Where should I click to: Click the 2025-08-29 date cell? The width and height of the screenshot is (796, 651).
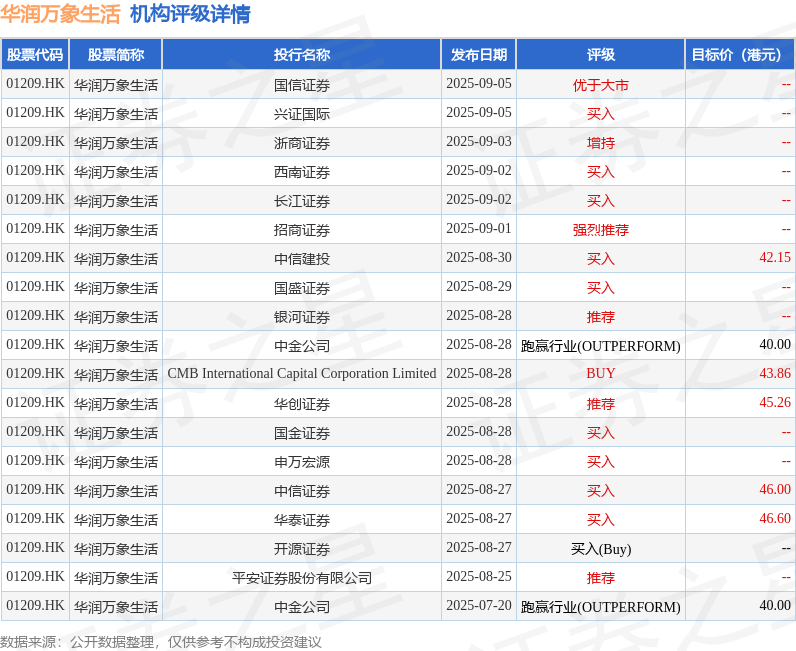pos(479,287)
